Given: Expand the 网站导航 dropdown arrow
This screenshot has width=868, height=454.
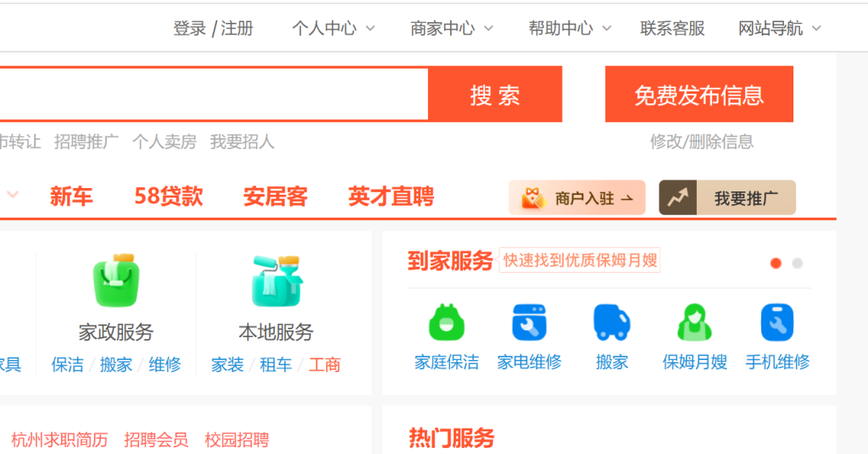Looking at the screenshot, I should tap(816, 28).
